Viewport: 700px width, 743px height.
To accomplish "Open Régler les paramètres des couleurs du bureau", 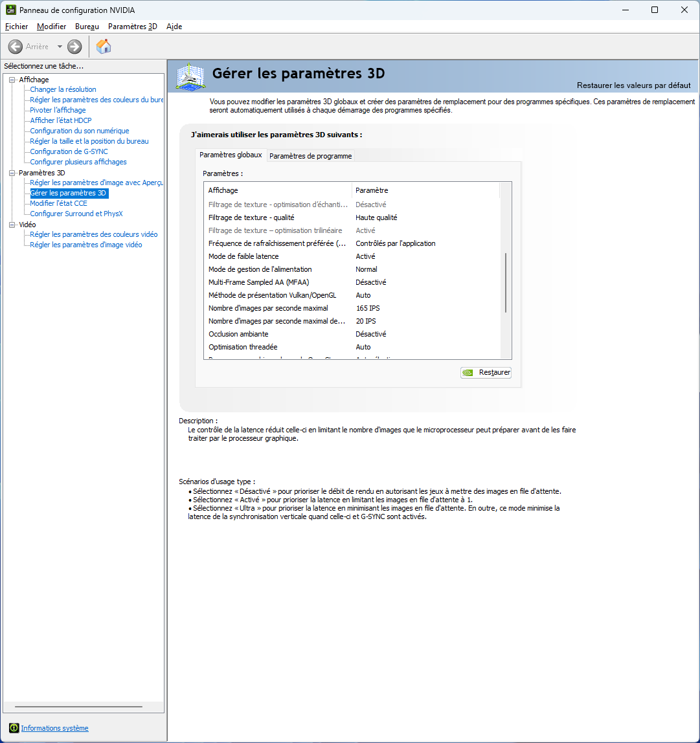I will 96,100.
